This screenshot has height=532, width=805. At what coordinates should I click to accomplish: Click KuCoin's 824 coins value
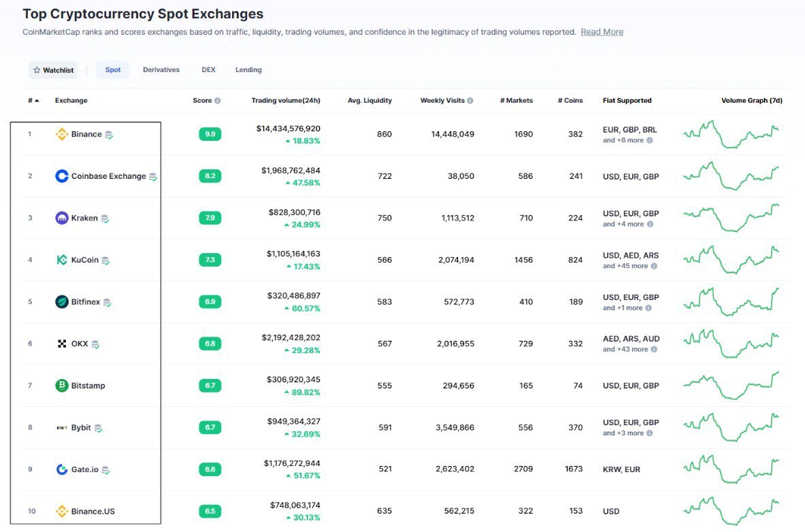pyautogui.click(x=575, y=260)
